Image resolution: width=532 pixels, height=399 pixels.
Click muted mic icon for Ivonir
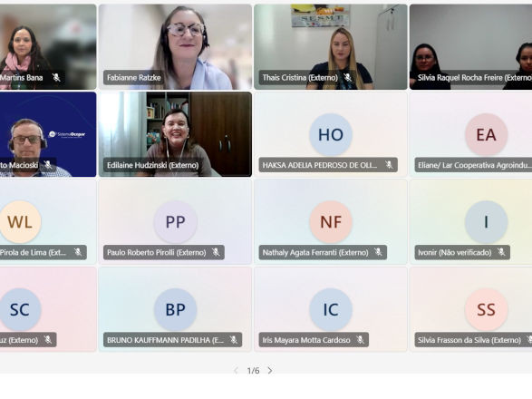pyautogui.click(x=501, y=252)
